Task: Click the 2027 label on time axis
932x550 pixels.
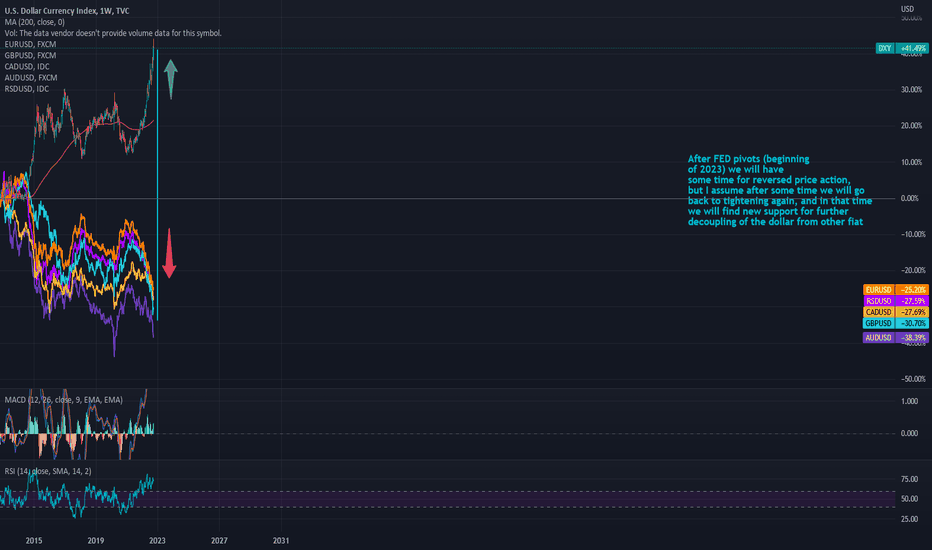Action: [219, 540]
